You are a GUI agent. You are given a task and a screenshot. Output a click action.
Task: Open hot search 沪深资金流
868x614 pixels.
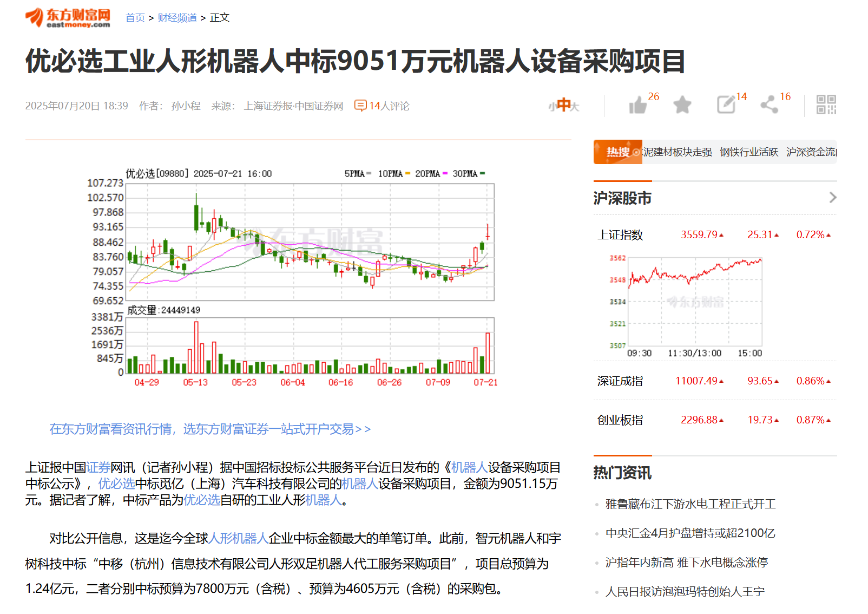click(812, 152)
